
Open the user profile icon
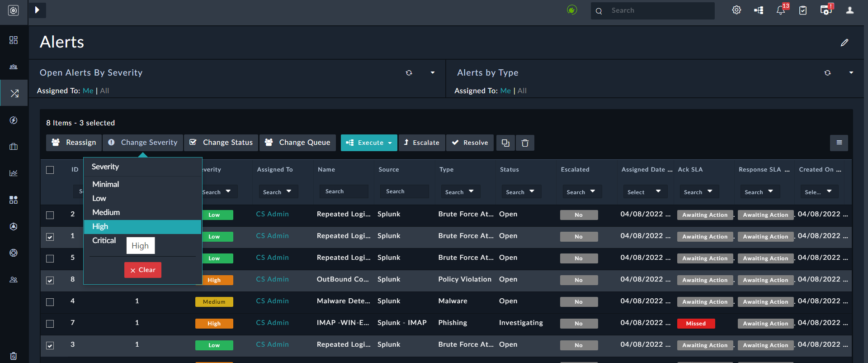tap(850, 10)
